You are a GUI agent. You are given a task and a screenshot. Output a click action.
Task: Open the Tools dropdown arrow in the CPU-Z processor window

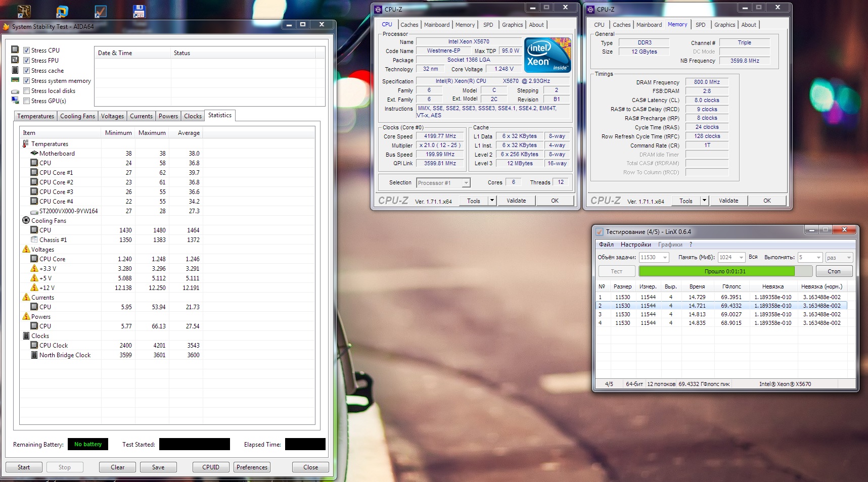pyautogui.click(x=491, y=201)
